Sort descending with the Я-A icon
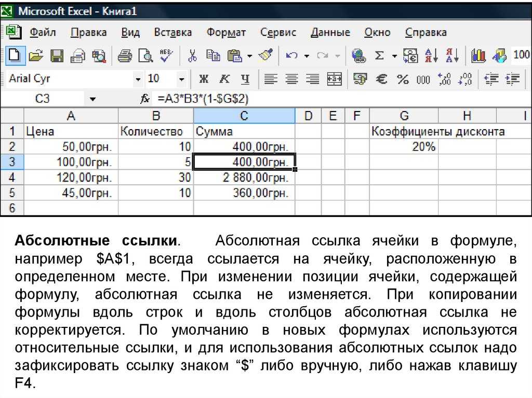 coord(453,55)
